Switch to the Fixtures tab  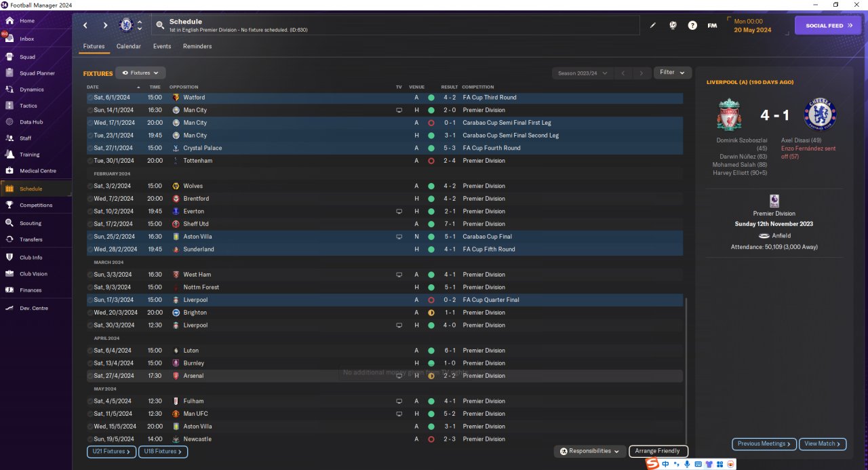[x=94, y=46]
